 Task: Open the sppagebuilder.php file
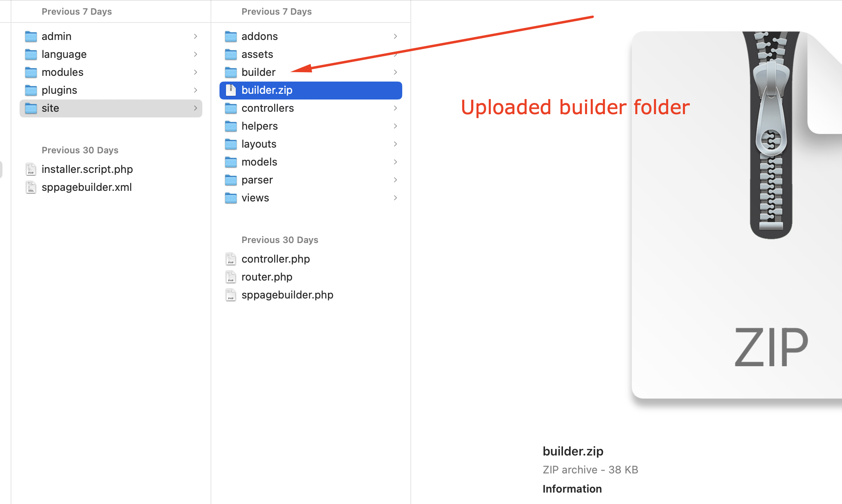pyautogui.click(x=286, y=294)
